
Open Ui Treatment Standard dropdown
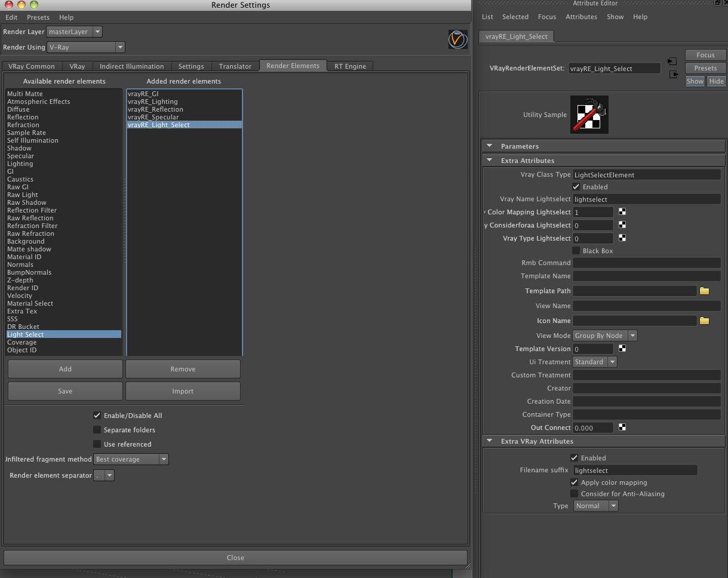click(594, 362)
